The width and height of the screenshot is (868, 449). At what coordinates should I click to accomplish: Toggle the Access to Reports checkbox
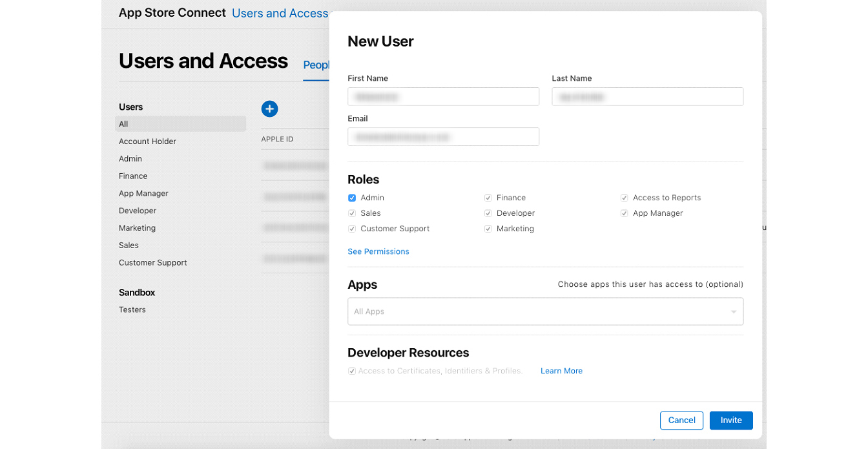click(625, 198)
